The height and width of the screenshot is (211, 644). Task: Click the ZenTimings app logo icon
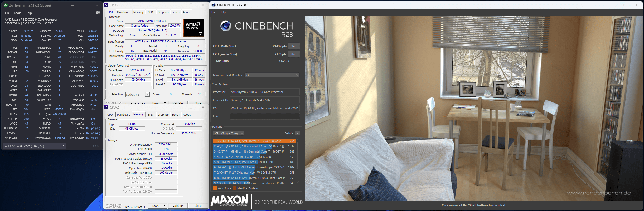coord(6,5)
